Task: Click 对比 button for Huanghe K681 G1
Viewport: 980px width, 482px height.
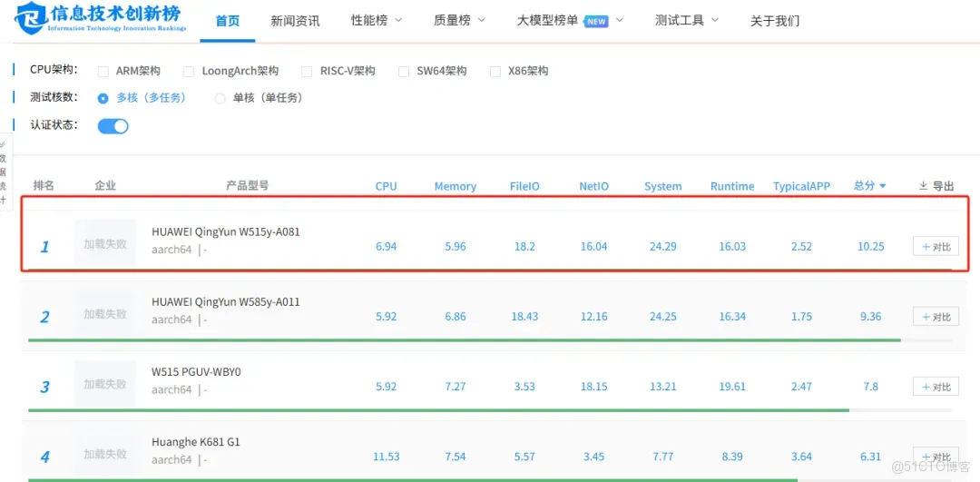Action: pos(936,457)
